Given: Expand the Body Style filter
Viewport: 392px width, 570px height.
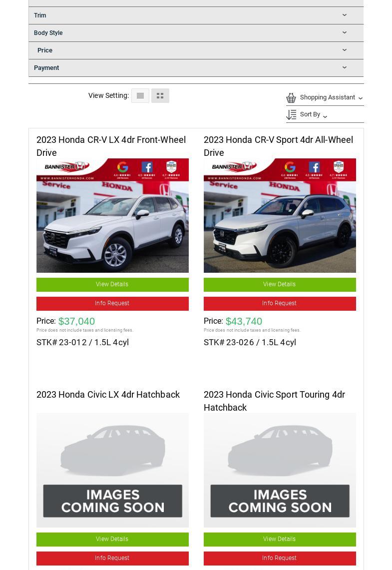Looking at the screenshot, I should [48, 33].
